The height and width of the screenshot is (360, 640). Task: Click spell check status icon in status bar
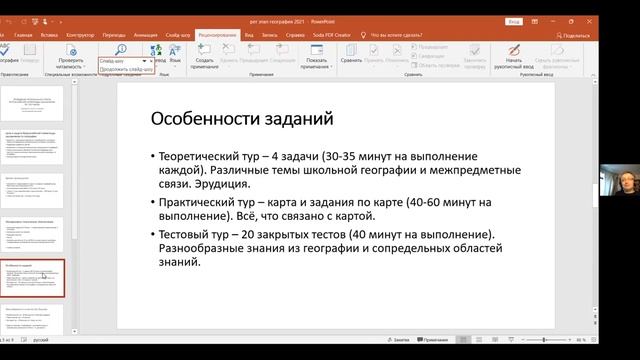[24, 340]
